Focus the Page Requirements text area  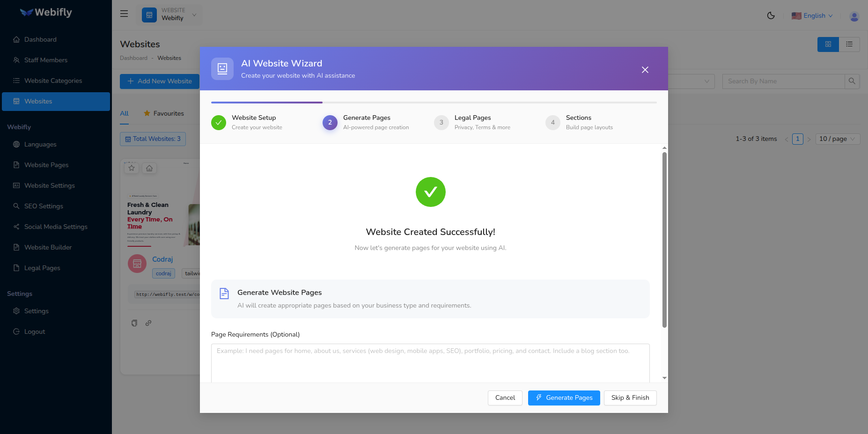pyautogui.click(x=430, y=363)
